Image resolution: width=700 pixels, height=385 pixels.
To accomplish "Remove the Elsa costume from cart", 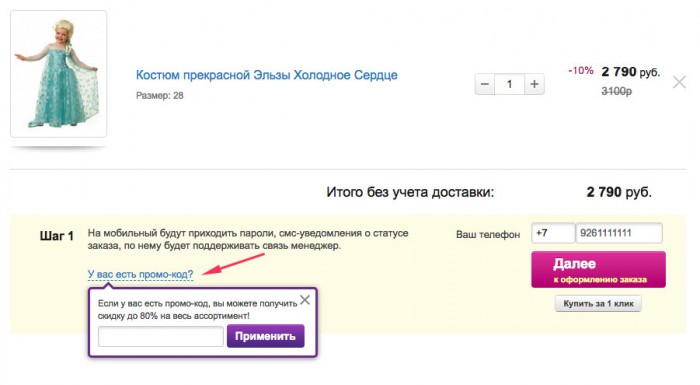I will (x=679, y=82).
